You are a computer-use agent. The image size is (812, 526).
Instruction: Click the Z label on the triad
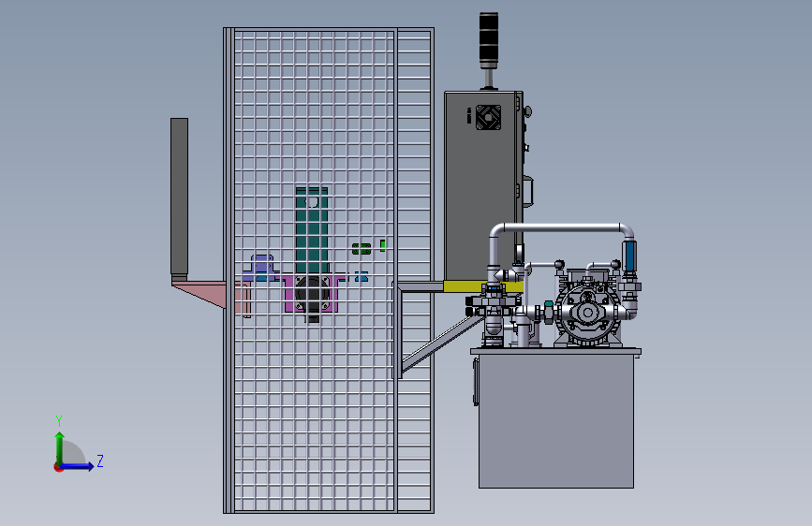pos(100,460)
